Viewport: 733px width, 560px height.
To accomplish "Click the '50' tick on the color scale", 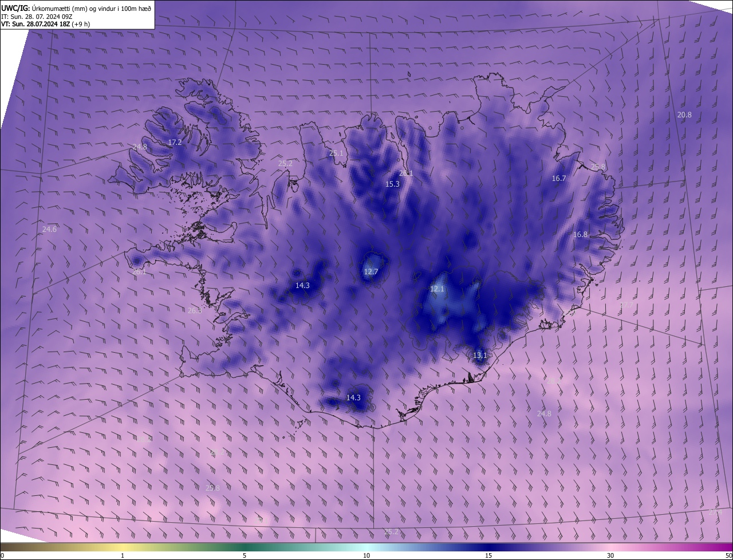I will (728, 556).
